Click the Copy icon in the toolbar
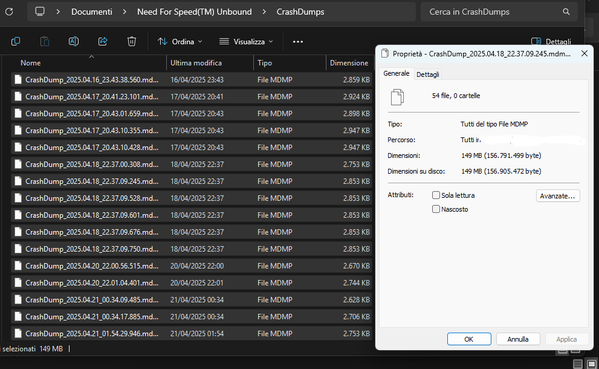Image resolution: width=599 pixels, height=369 pixels. tap(16, 41)
